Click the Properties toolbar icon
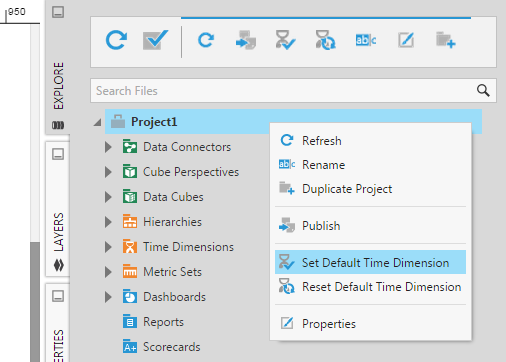The image size is (506, 362). [x=406, y=40]
